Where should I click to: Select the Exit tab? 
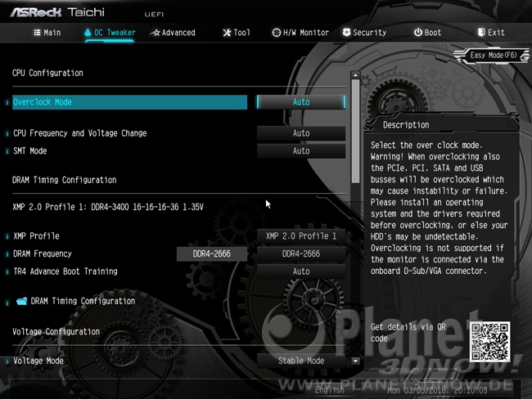pyautogui.click(x=491, y=33)
